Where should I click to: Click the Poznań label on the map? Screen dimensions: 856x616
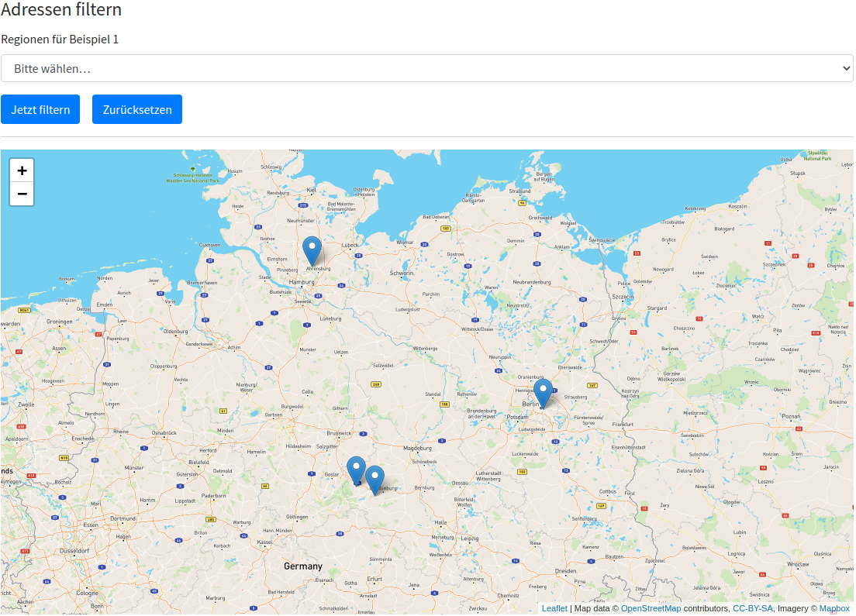tap(791, 416)
